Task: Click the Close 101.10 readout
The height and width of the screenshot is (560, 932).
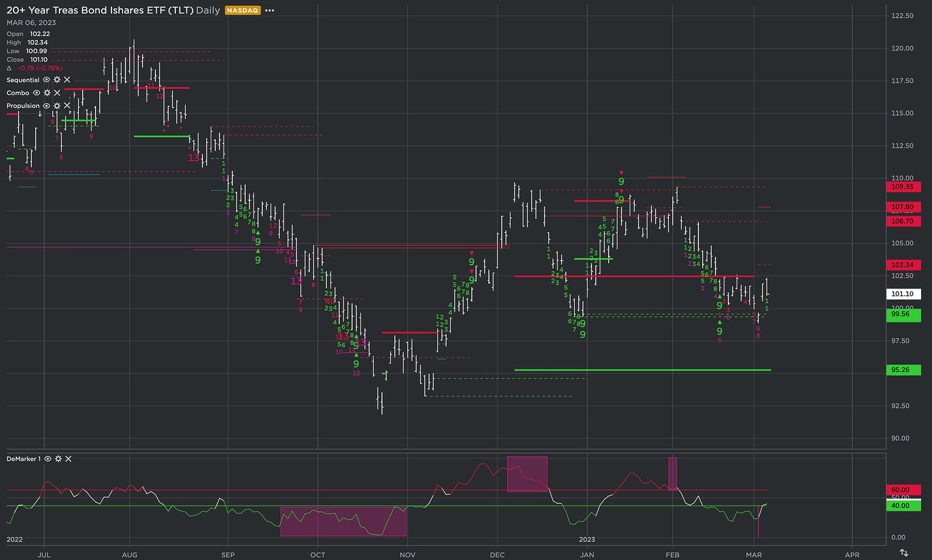Action: click(26, 60)
